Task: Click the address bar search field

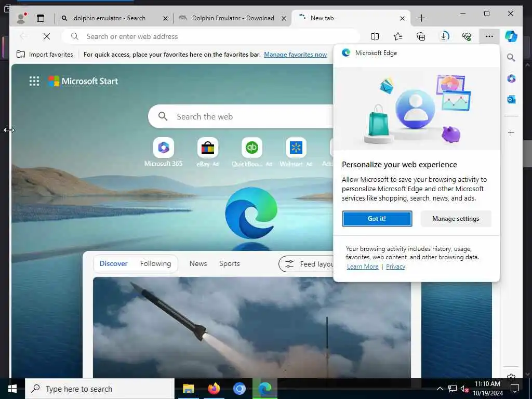Action: point(210,36)
